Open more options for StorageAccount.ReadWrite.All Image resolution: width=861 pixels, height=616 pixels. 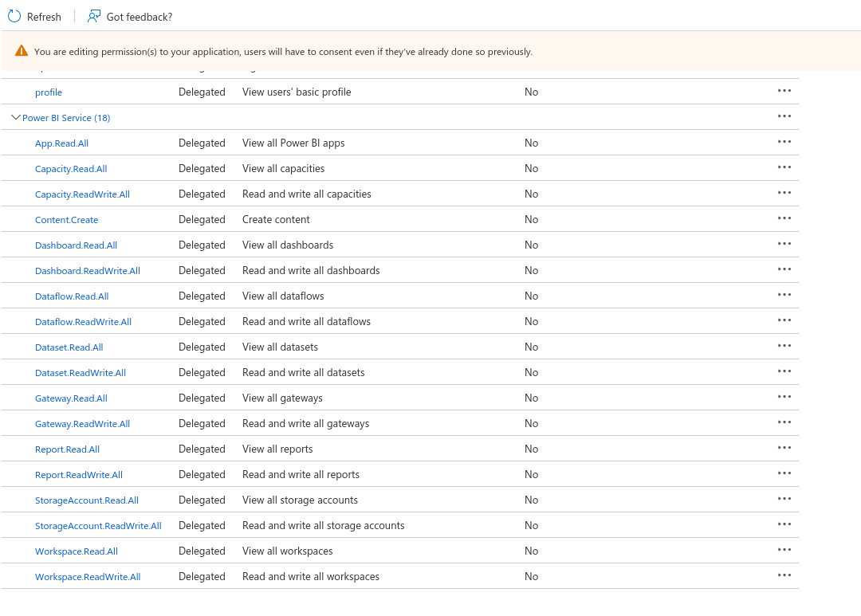(784, 524)
